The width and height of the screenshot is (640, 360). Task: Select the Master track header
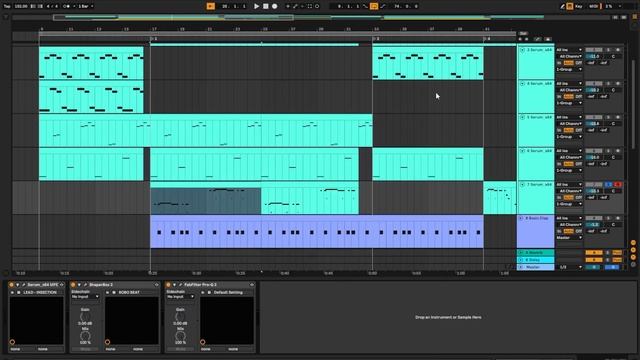[x=536, y=267]
